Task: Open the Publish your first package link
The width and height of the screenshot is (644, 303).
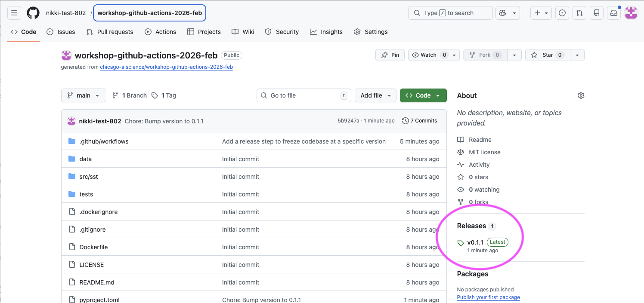Action: (x=488, y=297)
